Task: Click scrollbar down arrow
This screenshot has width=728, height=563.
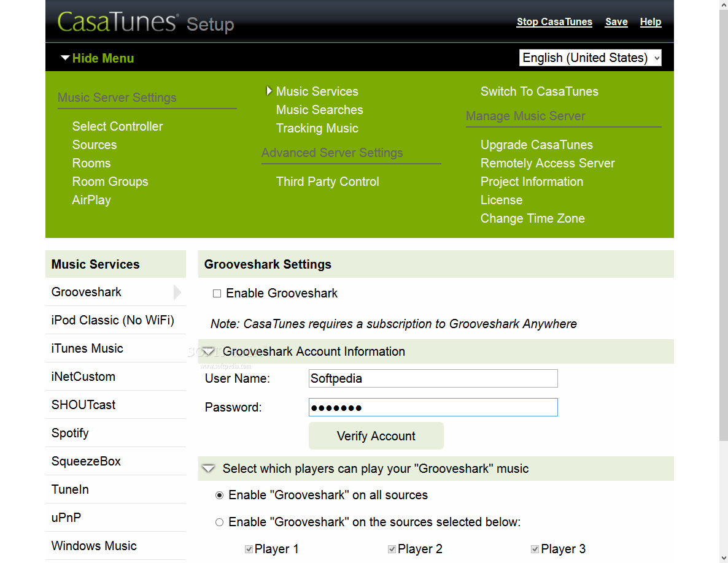Action: click(x=723, y=558)
